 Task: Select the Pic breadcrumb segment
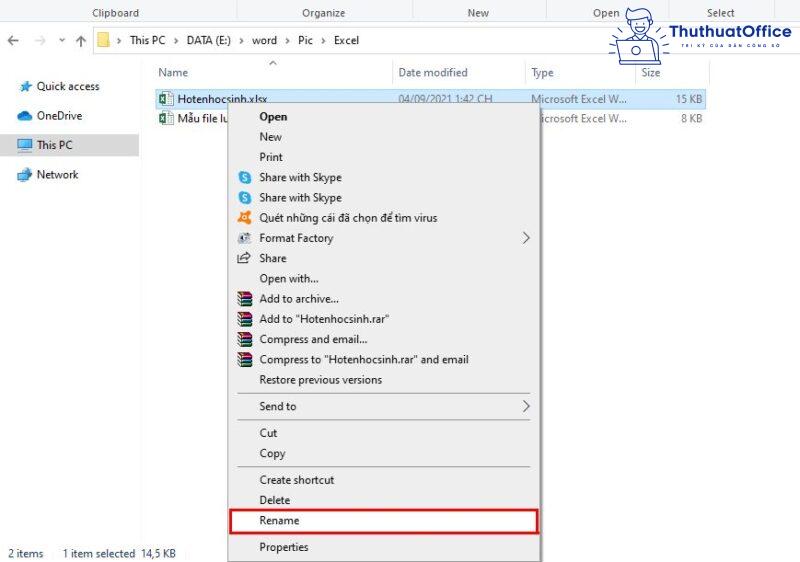(x=305, y=40)
